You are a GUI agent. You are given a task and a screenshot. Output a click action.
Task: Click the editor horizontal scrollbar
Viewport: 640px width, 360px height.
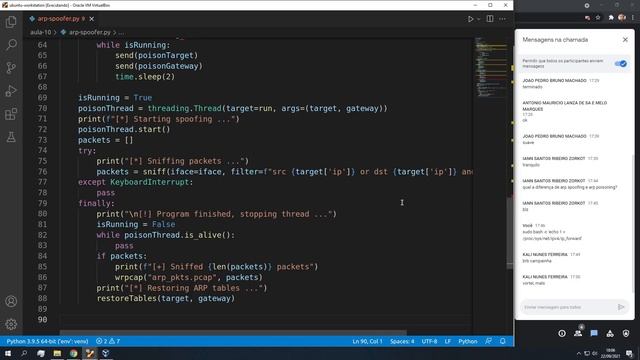(233, 333)
